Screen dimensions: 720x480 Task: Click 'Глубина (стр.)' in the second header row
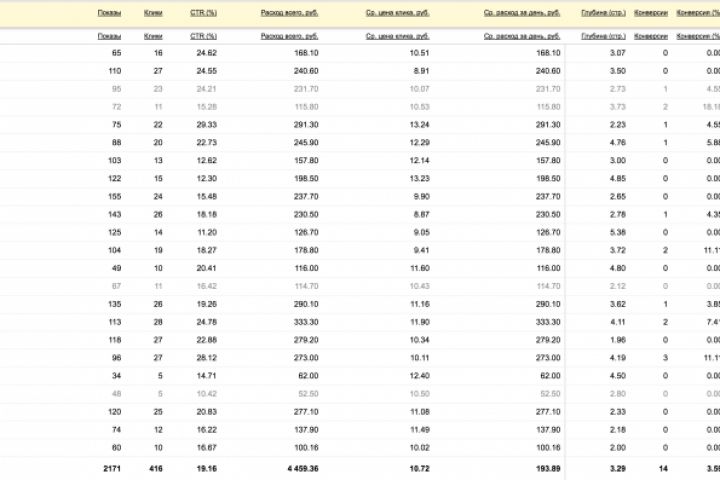tap(603, 36)
